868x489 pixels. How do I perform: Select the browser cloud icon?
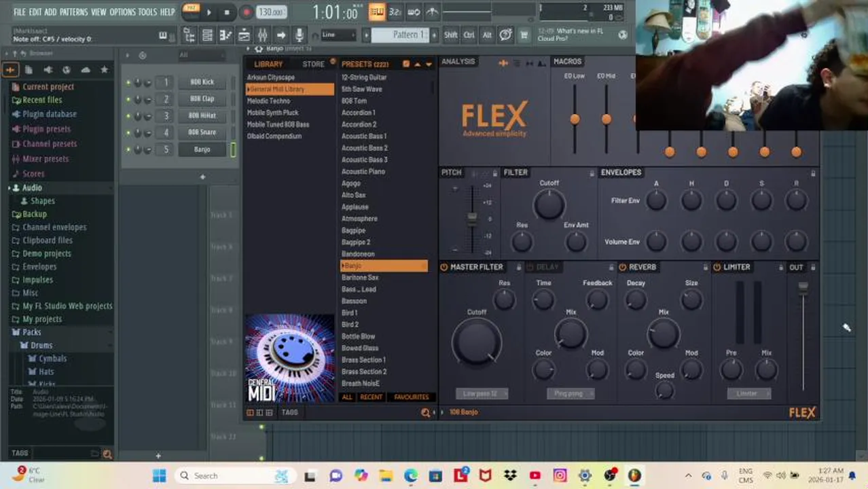pyautogui.click(x=85, y=69)
